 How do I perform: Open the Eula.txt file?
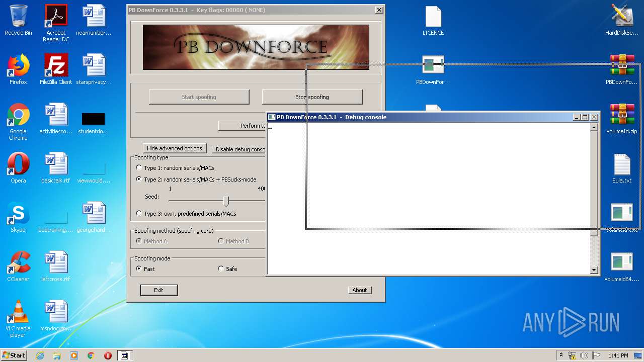click(622, 168)
